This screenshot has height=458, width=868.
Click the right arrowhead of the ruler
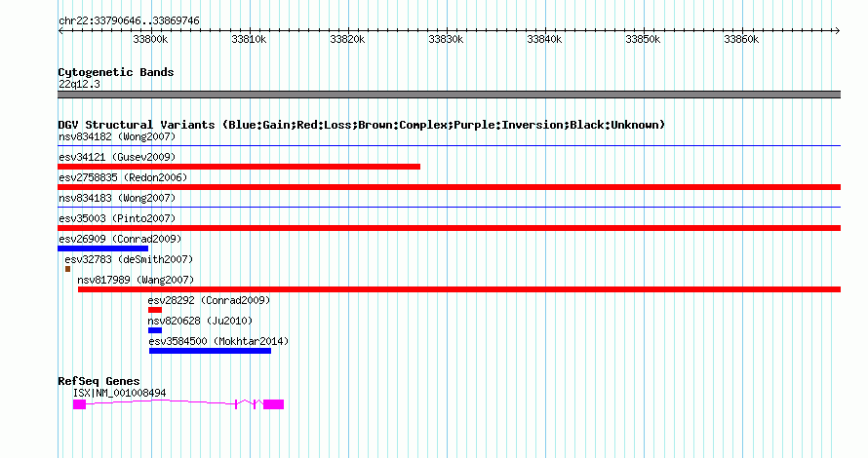tap(838, 31)
